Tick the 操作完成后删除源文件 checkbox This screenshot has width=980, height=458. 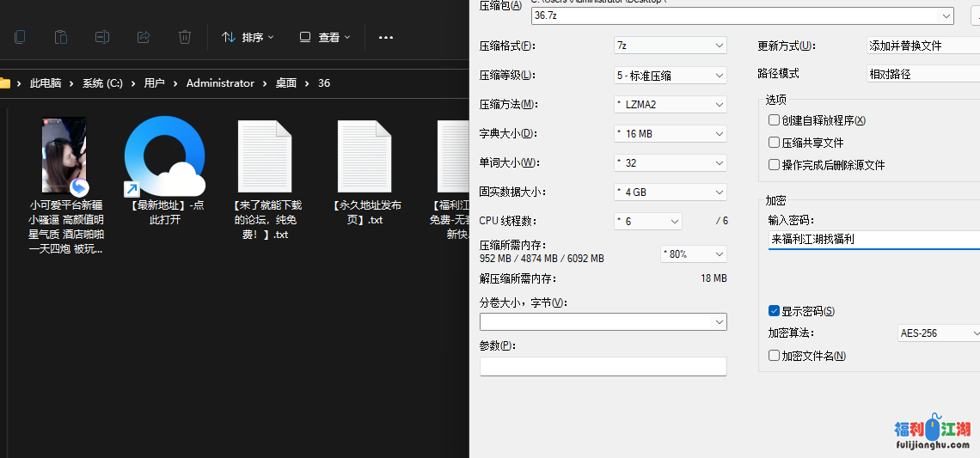coord(775,165)
